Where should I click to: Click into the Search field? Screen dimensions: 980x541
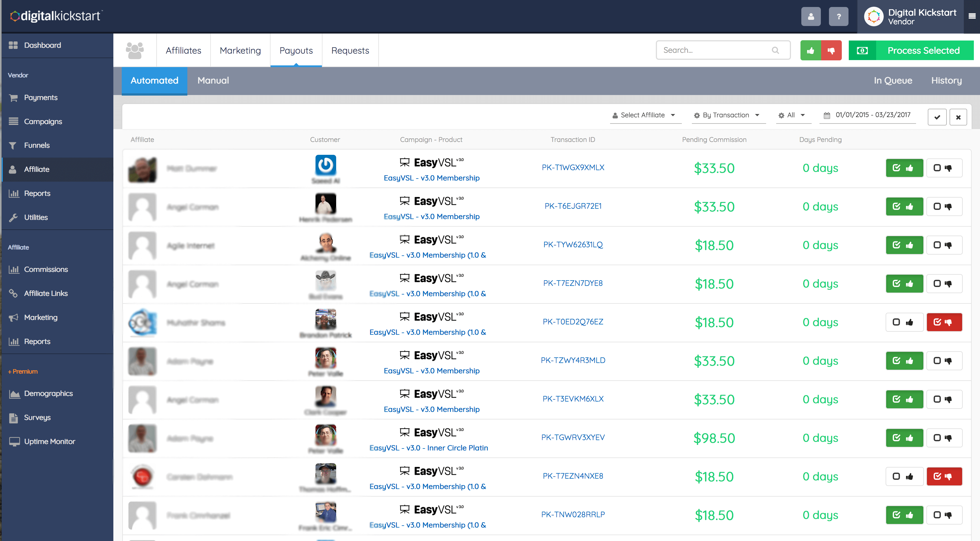coord(723,50)
